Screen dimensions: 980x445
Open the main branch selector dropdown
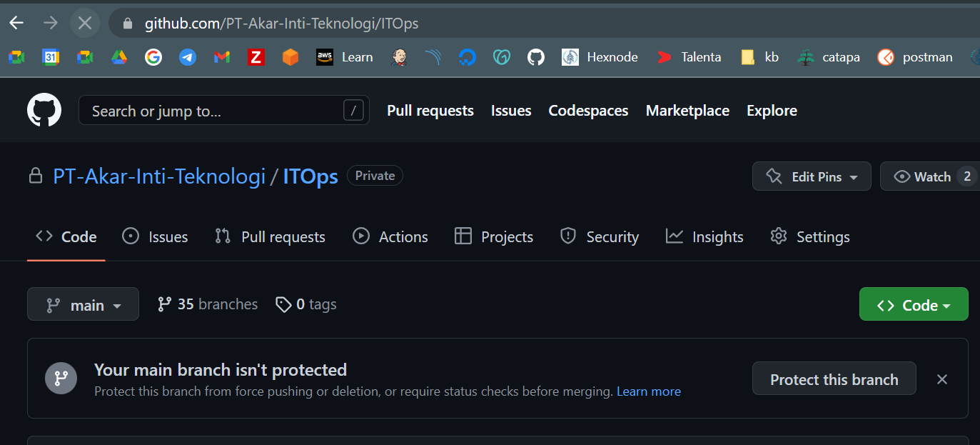83,304
